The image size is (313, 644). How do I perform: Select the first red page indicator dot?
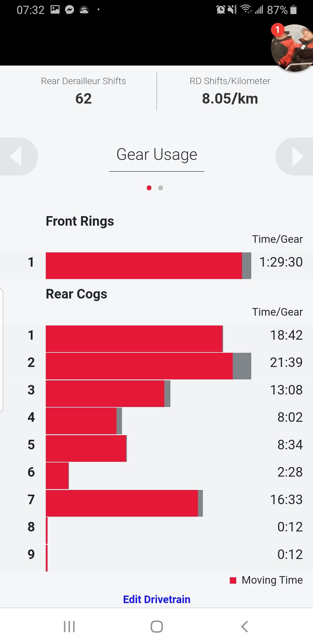pyautogui.click(x=149, y=188)
